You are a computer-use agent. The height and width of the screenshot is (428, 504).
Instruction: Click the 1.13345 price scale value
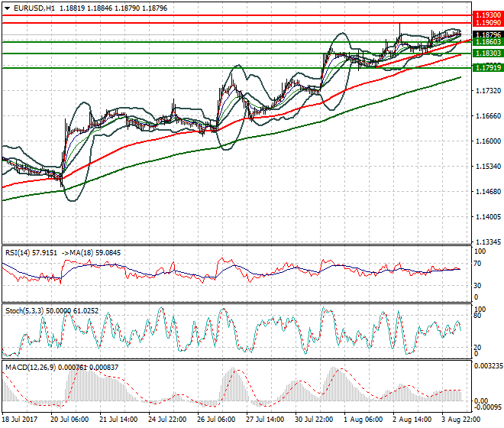[x=488, y=242]
